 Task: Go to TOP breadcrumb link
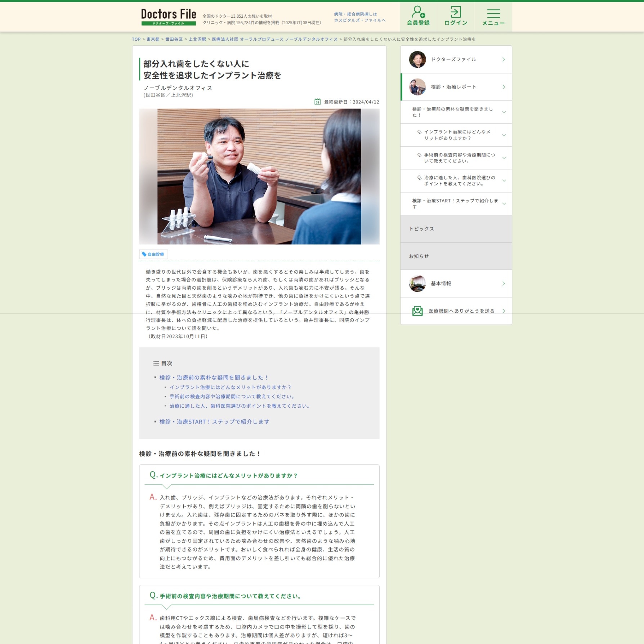pos(136,39)
